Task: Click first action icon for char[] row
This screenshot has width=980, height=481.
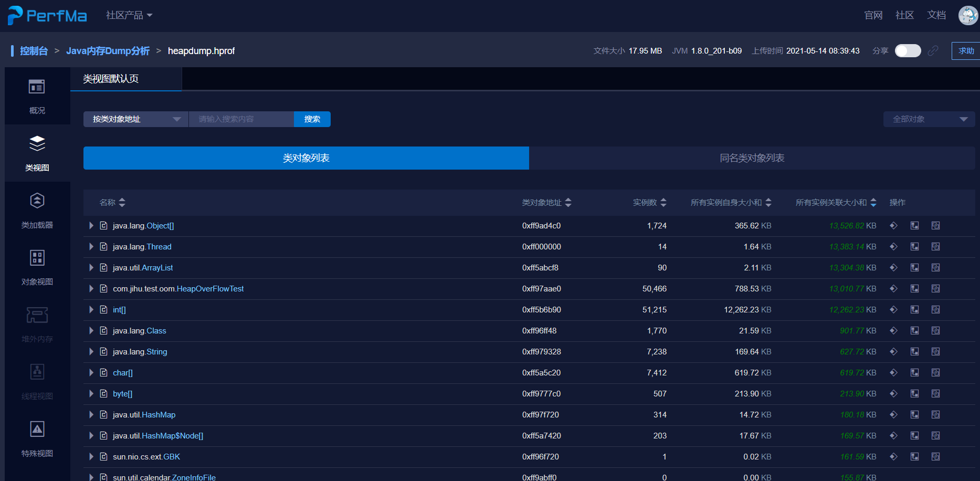Action: coord(893,373)
